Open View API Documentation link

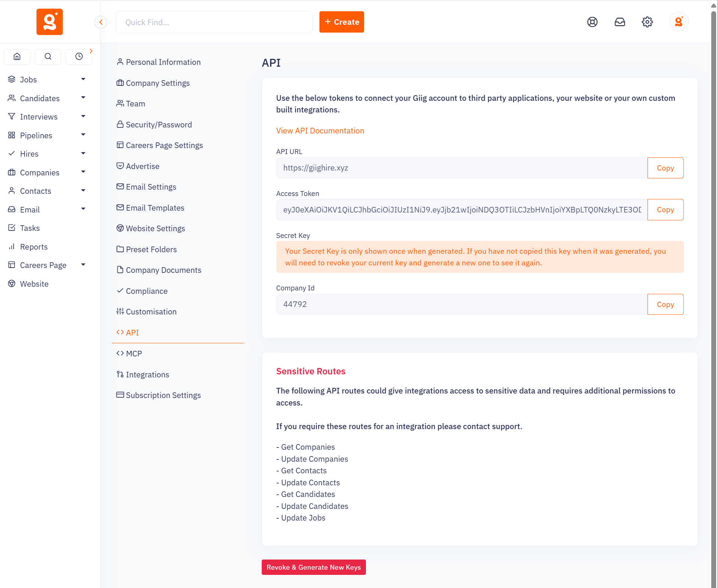(320, 130)
